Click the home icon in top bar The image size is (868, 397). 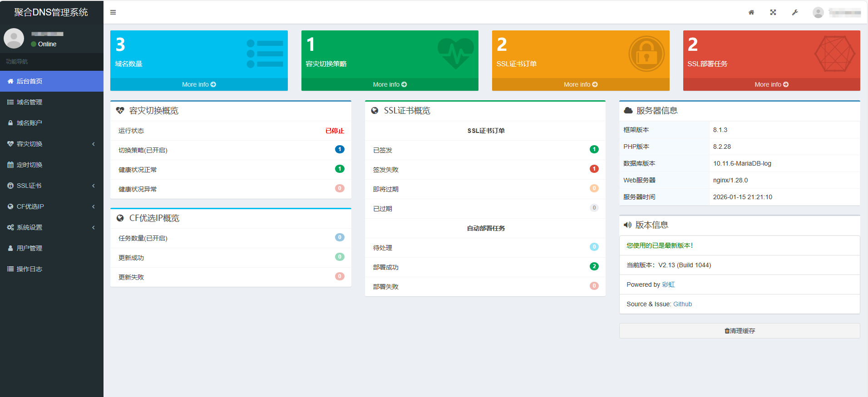751,12
